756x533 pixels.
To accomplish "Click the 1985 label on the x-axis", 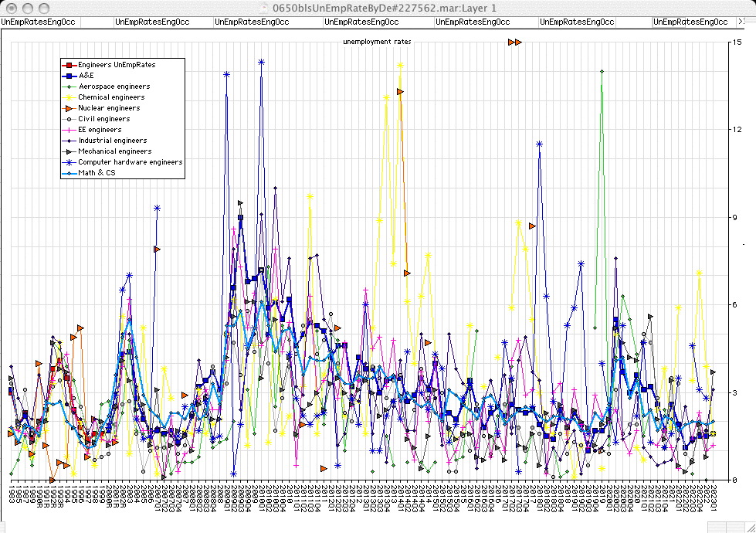I will [11, 494].
